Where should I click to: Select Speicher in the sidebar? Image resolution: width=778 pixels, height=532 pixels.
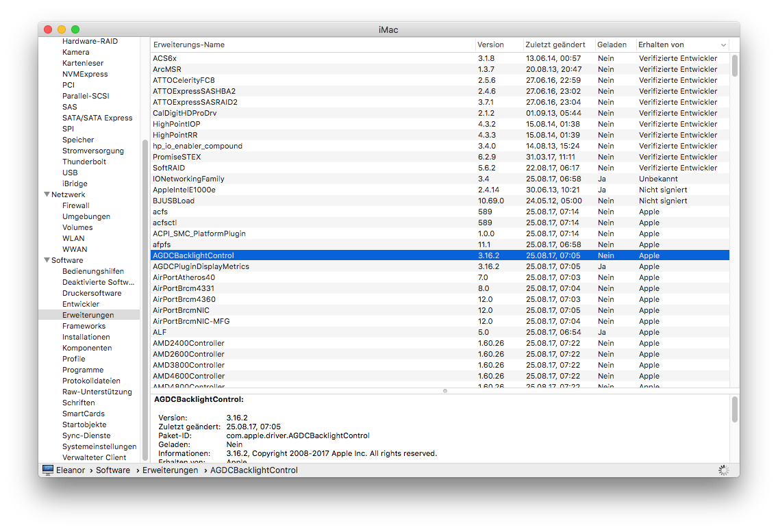coord(78,140)
